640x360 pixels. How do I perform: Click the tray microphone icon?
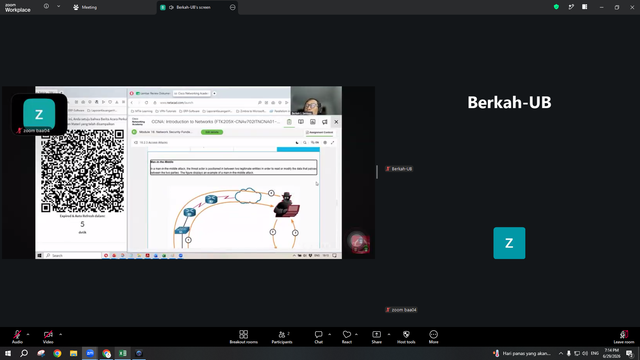pyautogui.click(x=569, y=353)
